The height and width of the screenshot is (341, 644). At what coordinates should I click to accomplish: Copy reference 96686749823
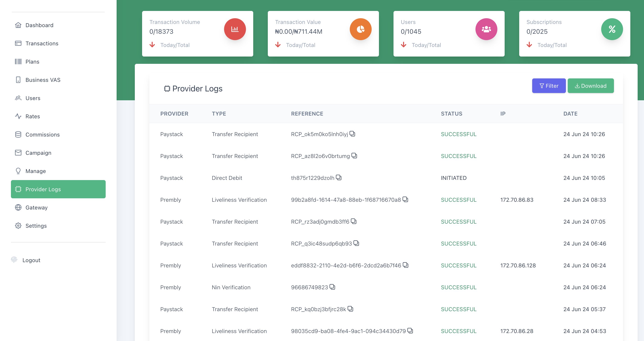[x=332, y=287]
